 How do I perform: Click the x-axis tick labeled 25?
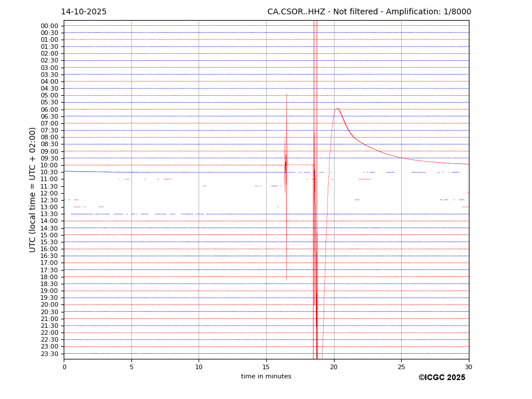(x=401, y=367)
